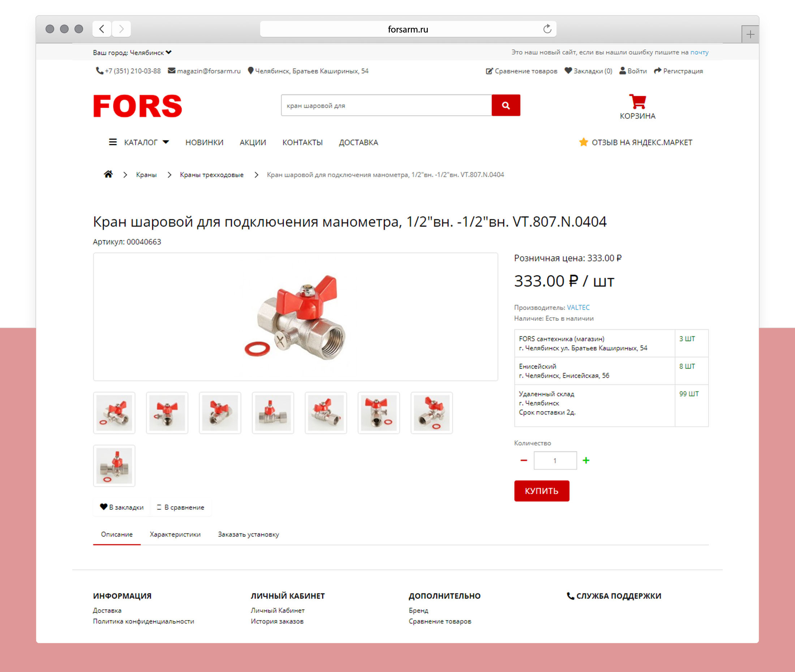Focus the quantity input field
795x672 pixels.
point(555,461)
